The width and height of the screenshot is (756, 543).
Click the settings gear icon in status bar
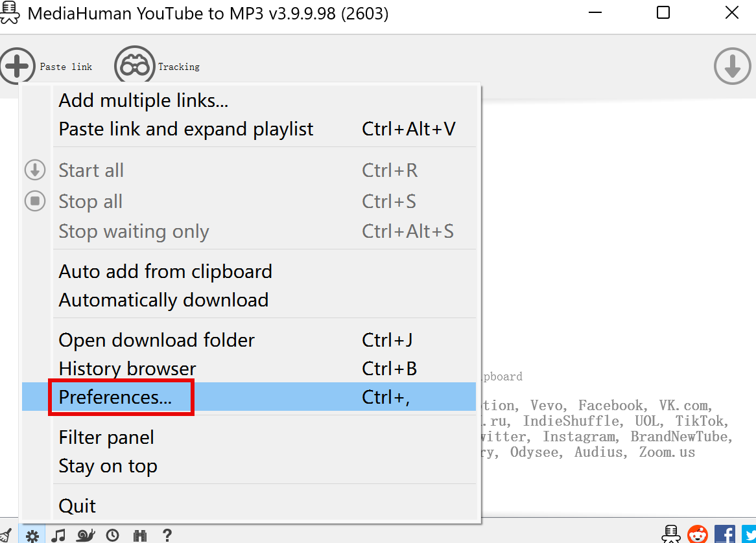coord(32,535)
